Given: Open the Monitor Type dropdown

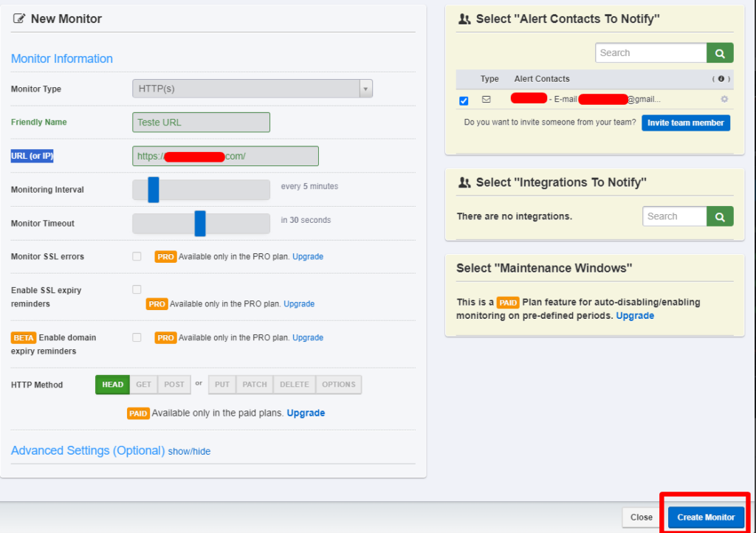Looking at the screenshot, I should point(252,89).
